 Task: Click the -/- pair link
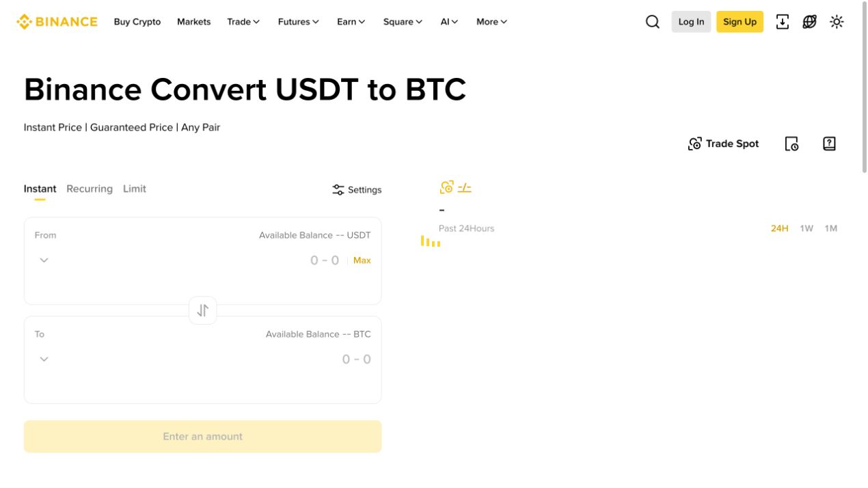465,187
